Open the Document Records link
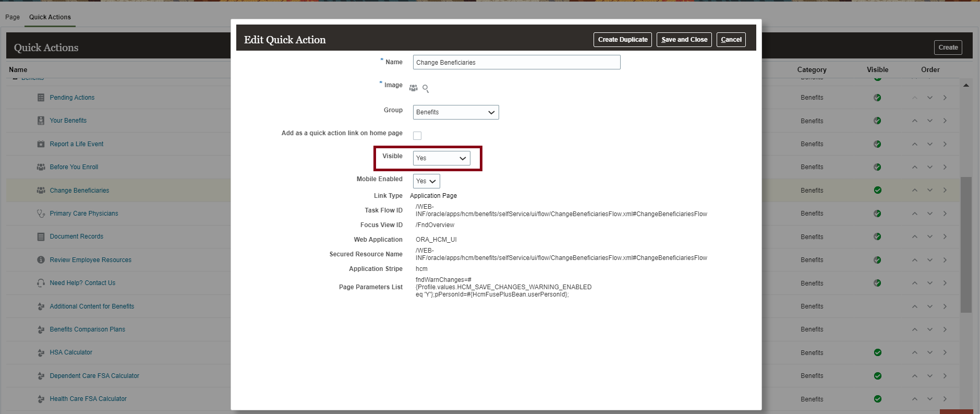The width and height of the screenshot is (980, 414). pos(77,236)
